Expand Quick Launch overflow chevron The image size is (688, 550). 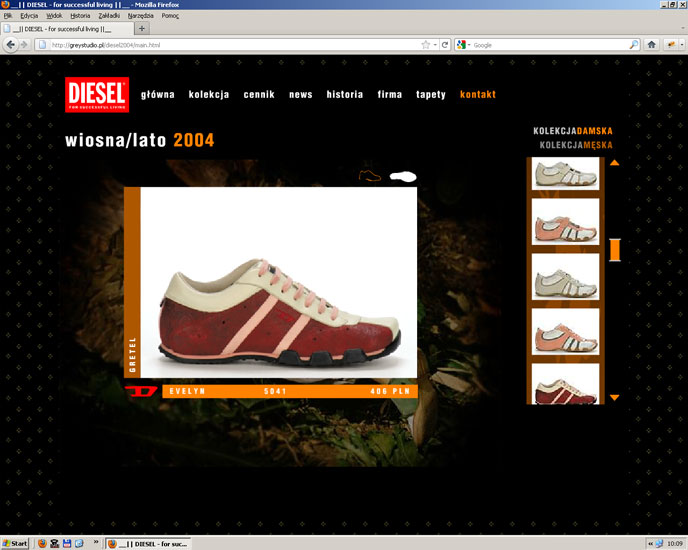point(96,543)
